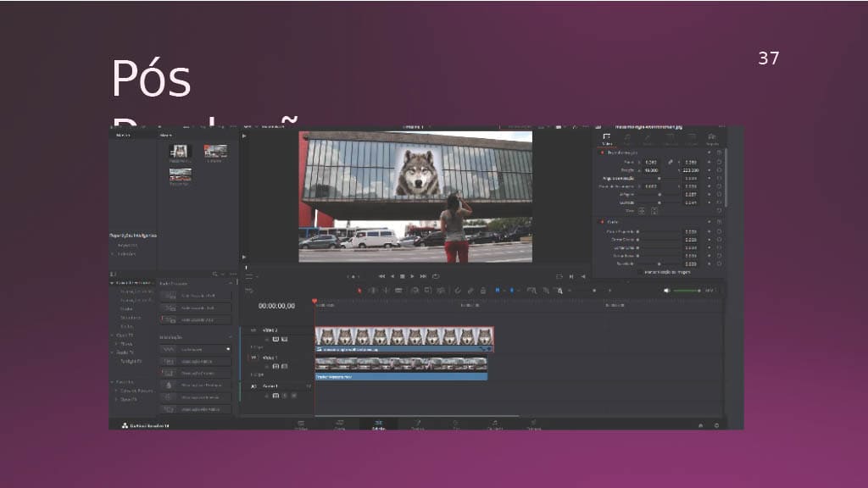Select the wolf thumbnail in media pool
Viewport: 868px width, 488px height.
pyautogui.click(x=180, y=152)
